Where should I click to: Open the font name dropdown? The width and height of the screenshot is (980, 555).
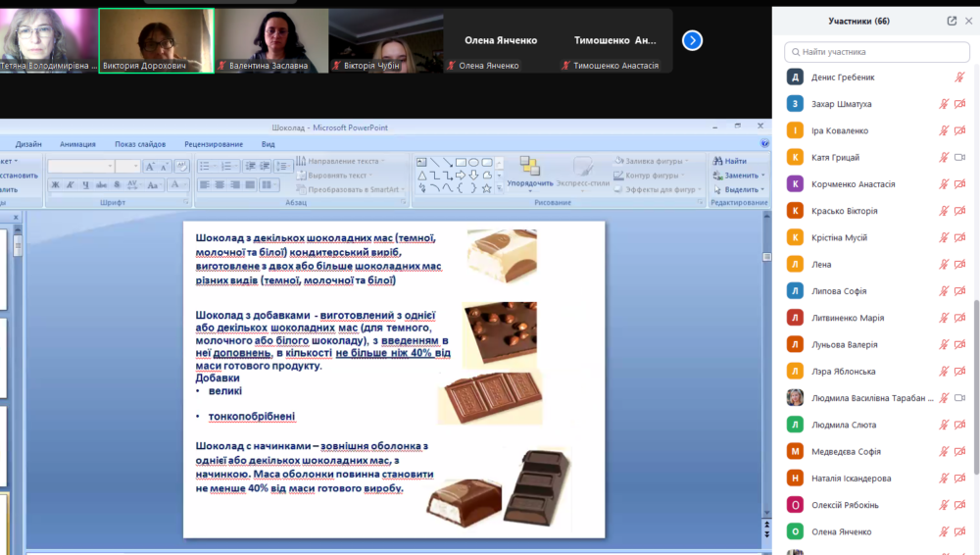click(x=110, y=166)
